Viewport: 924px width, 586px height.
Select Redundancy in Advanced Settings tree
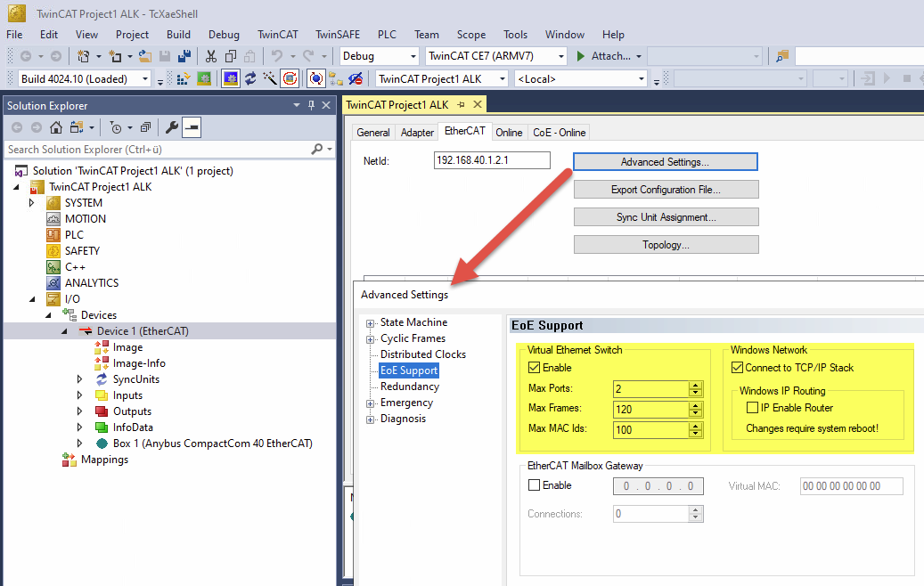click(410, 387)
